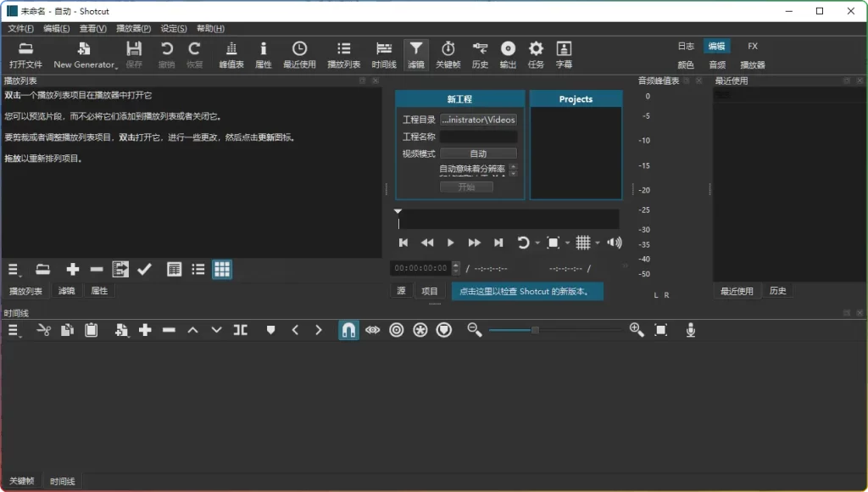Viewport: 868px width, 492px height.
Task: Switch to the 颜色 layout tab
Action: [x=686, y=63]
